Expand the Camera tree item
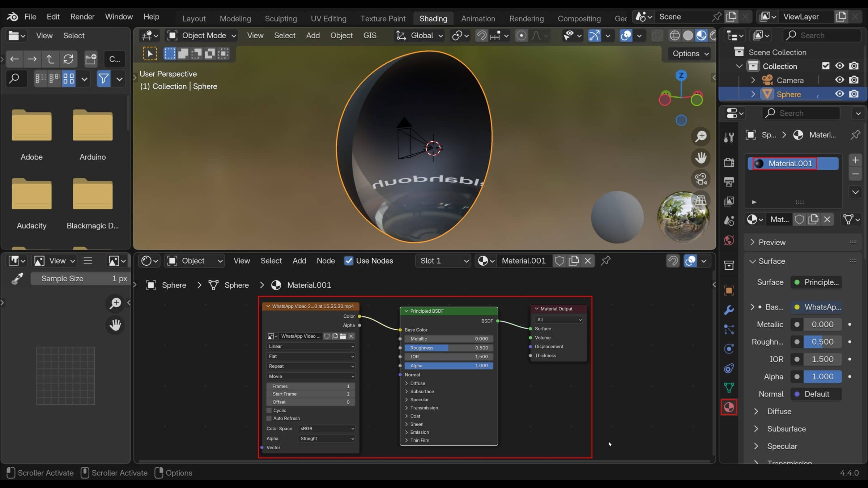868x488 pixels. click(753, 80)
